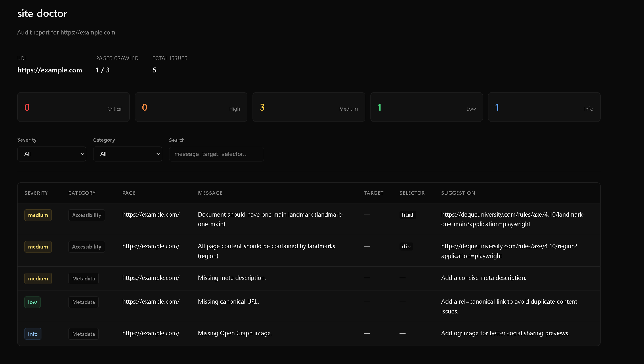Click the page URL in the Missing Open Graph image row
644x364 pixels.
tap(151, 333)
